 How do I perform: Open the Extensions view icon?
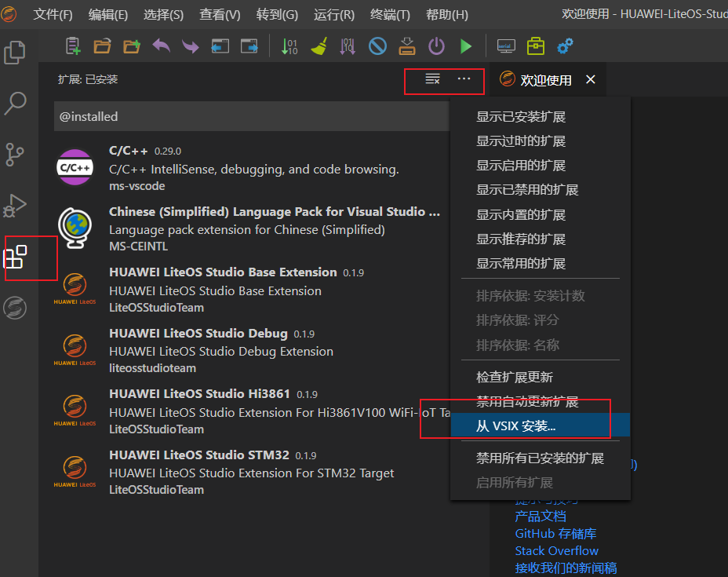pos(16,257)
